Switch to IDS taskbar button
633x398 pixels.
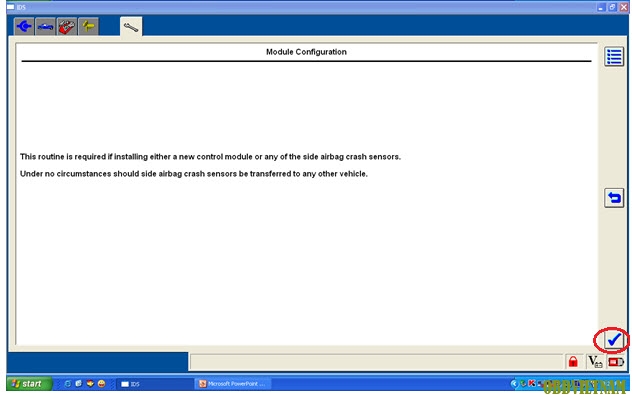pos(154,384)
